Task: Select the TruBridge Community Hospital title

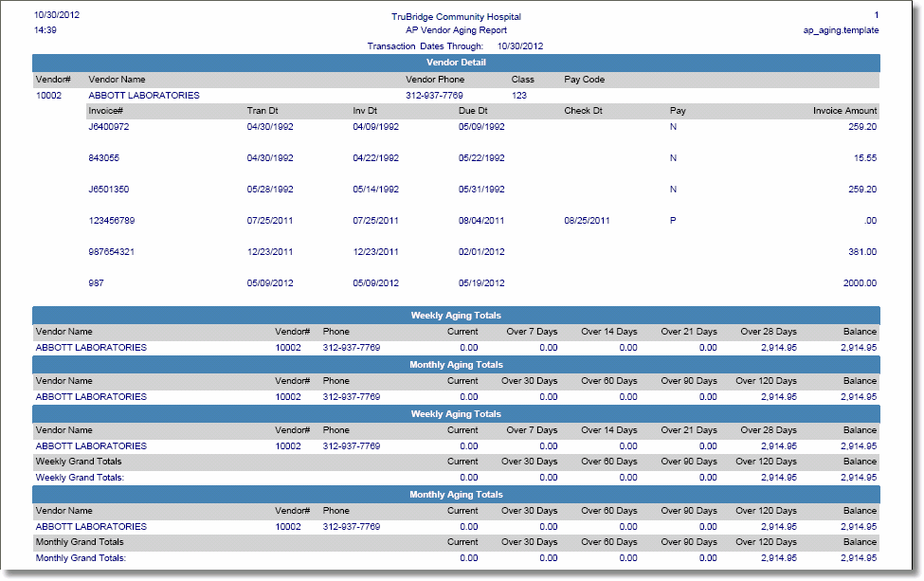Action: tap(456, 17)
